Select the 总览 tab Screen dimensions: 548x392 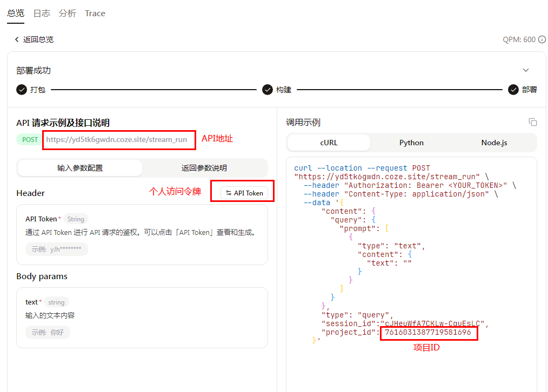tap(16, 13)
